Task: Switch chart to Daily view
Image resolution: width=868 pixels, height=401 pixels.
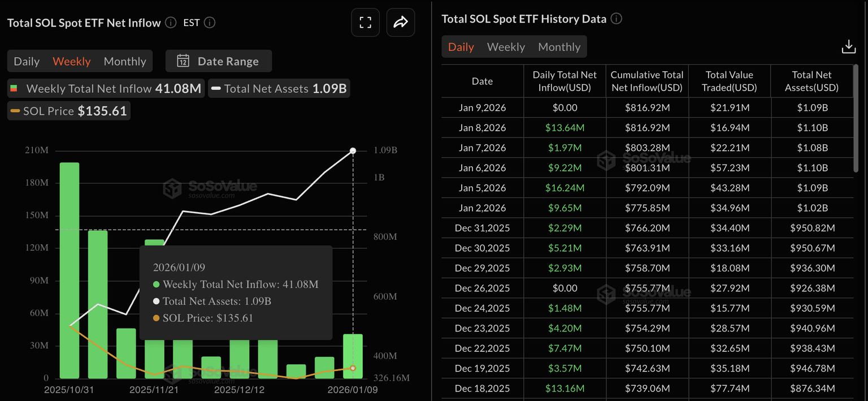Action: [x=27, y=61]
